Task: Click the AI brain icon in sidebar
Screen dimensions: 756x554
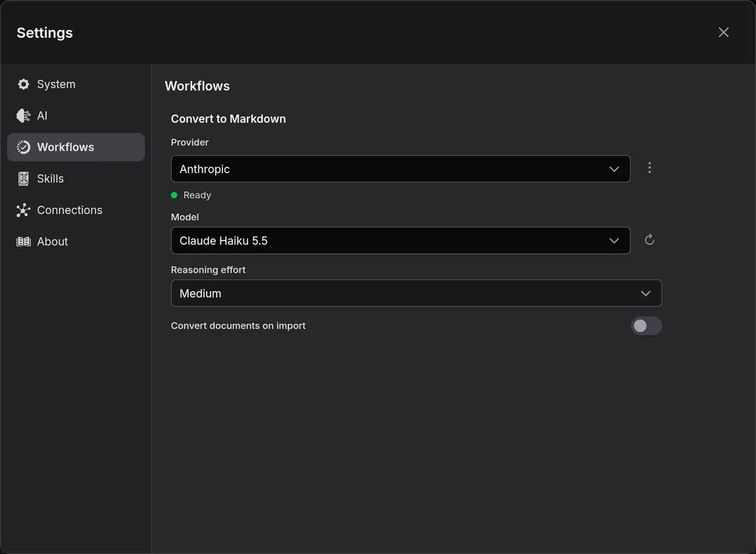Action: tap(23, 116)
